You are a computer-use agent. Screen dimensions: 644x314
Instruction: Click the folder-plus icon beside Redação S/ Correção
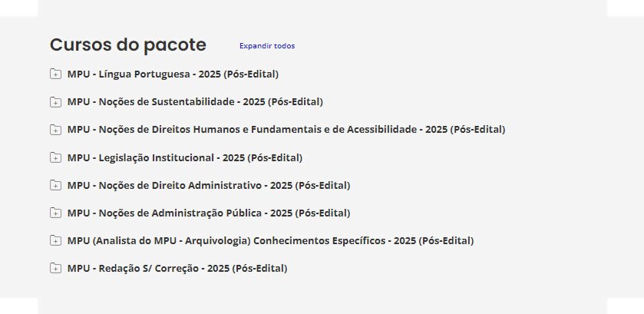click(55, 269)
